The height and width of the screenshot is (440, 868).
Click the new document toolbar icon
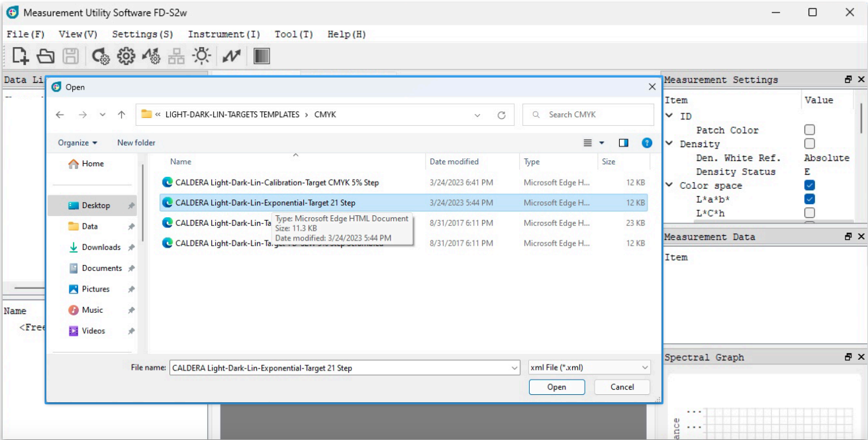[x=21, y=56]
